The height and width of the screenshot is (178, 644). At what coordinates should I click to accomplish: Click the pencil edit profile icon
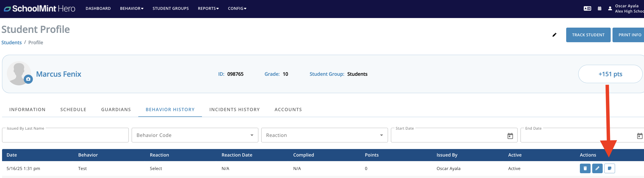coord(554,35)
